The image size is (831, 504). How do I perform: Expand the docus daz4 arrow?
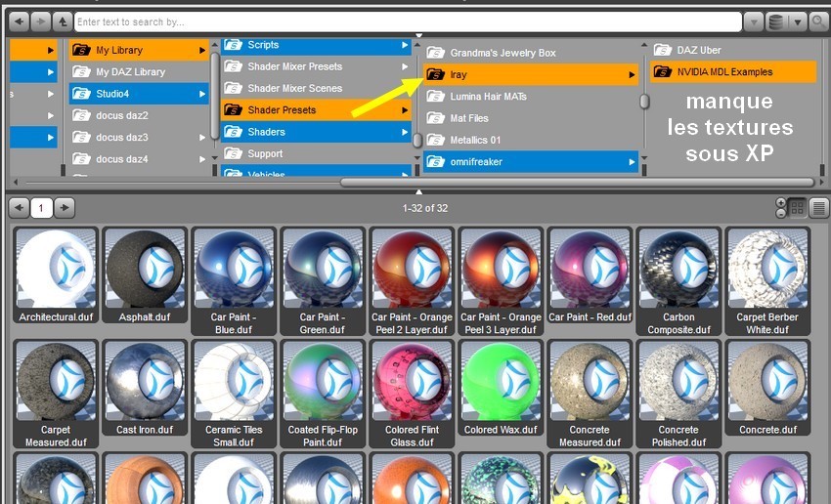click(202, 159)
